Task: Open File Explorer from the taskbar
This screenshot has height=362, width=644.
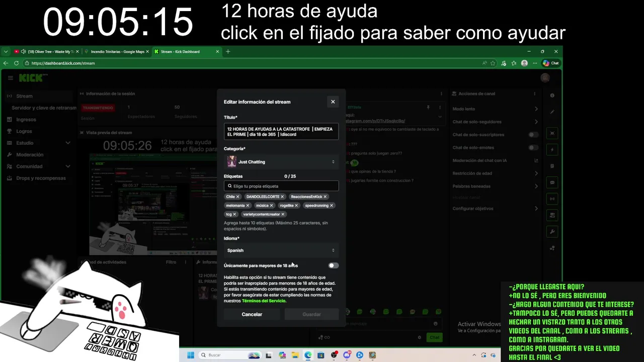Action: coord(295,355)
